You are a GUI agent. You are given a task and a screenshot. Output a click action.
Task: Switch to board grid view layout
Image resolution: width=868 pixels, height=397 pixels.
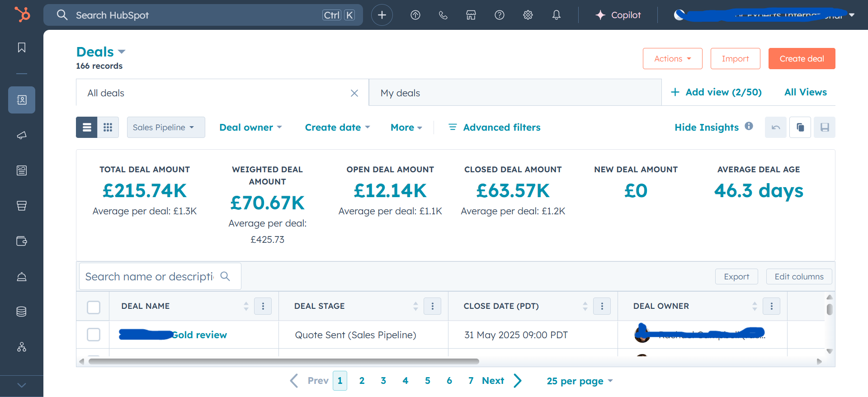tap(108, 128)
